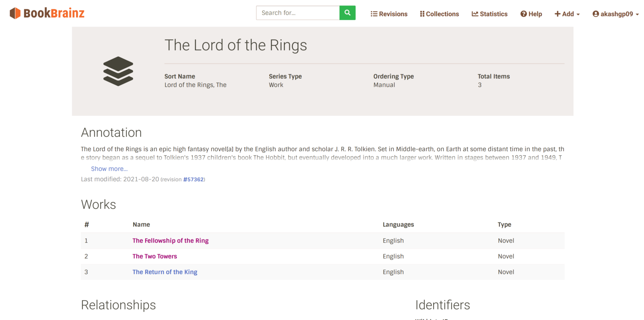Click the Identifiers heading
Image resolution: width=644 pixels, height=320 pixels.
443,305
